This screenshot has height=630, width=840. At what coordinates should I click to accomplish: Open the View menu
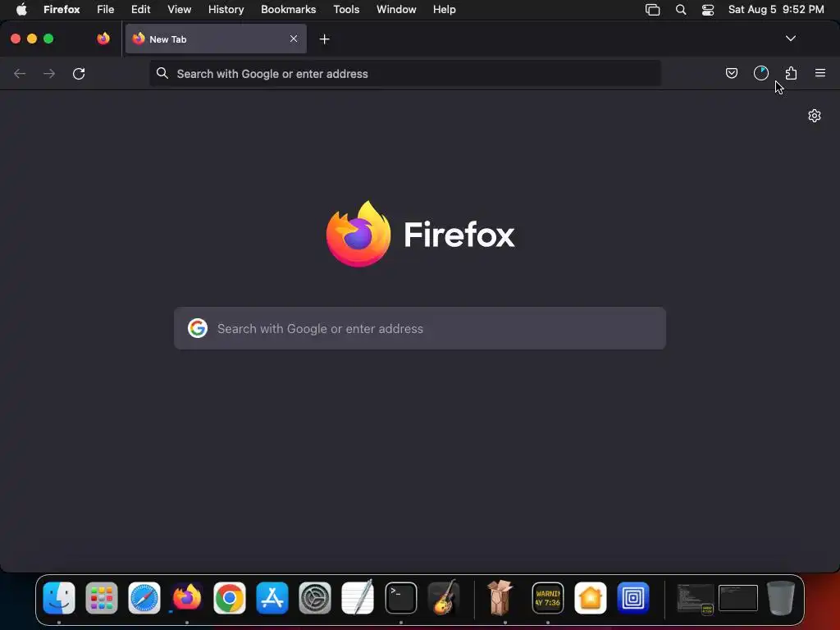click(x=180, y=9)
